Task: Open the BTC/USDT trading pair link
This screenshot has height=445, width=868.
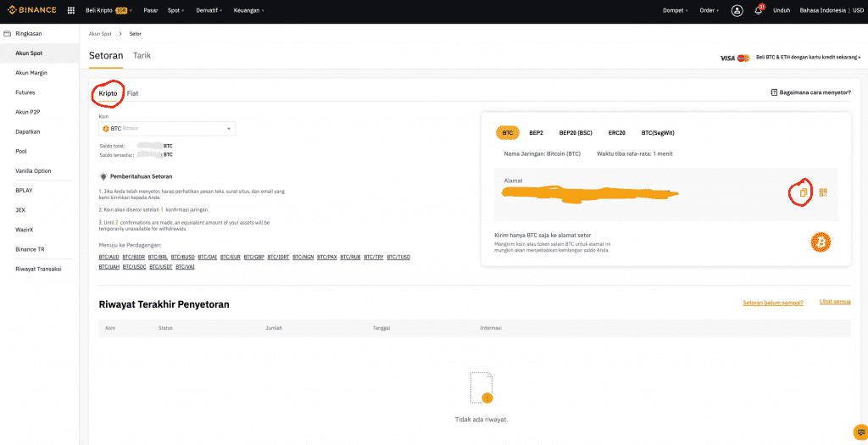Action: (x=159, y=266)
